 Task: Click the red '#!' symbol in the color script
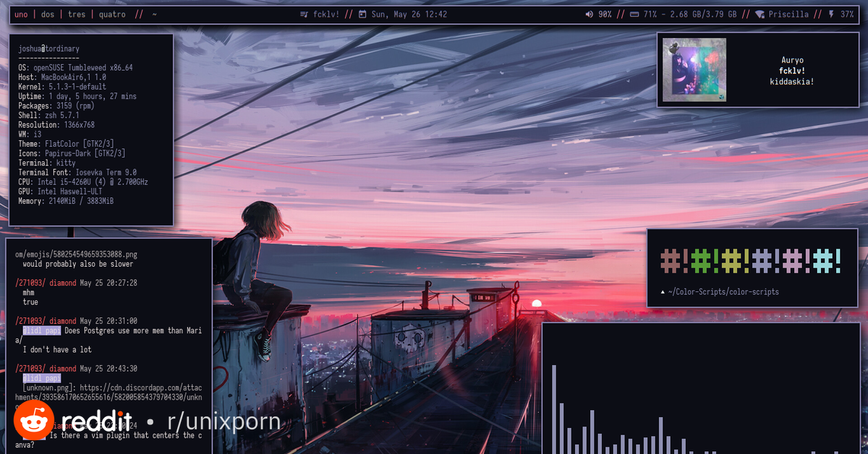[x=673, y=260]
